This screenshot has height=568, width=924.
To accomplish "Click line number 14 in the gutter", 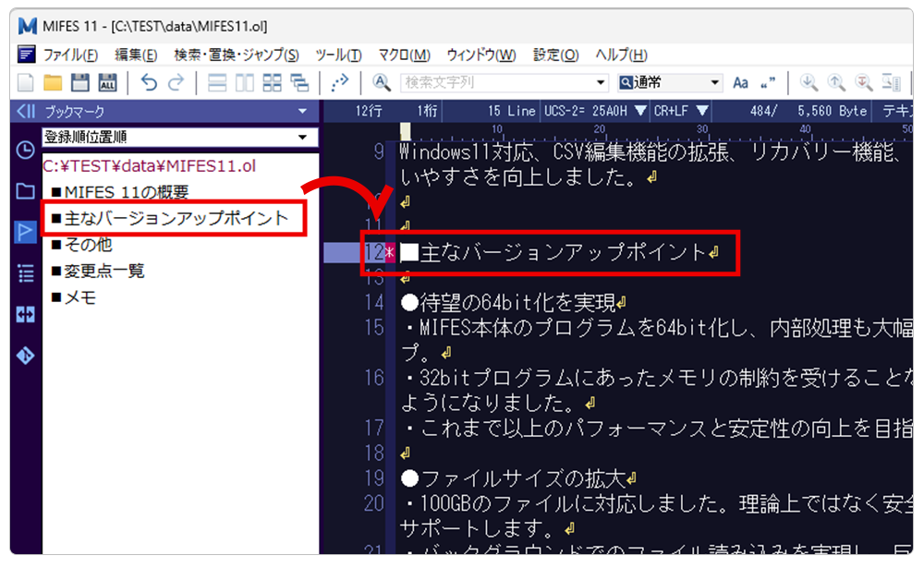I will (x=373, y=302).
